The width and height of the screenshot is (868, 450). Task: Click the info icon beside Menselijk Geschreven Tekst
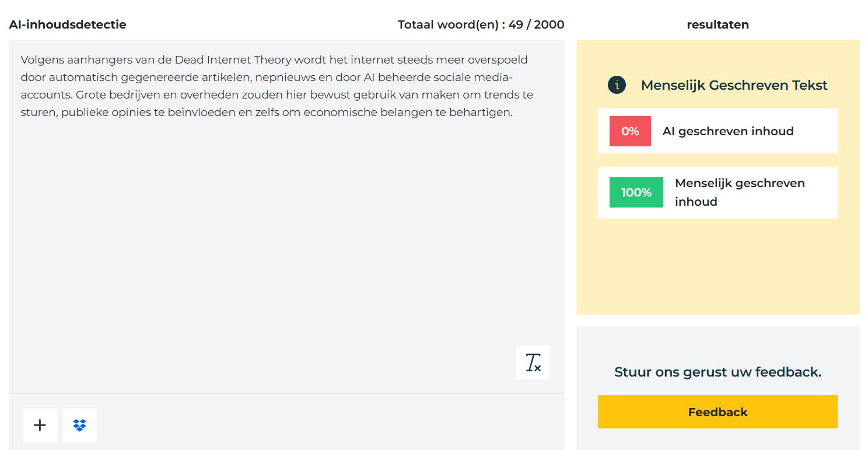click(617, 85)
